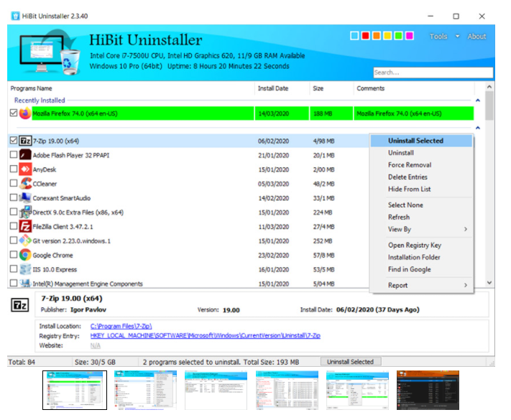The width and height of the screenshot is (511, 420).
Task: Open the second screenshot thumbnail
Action: click(145, 390)
